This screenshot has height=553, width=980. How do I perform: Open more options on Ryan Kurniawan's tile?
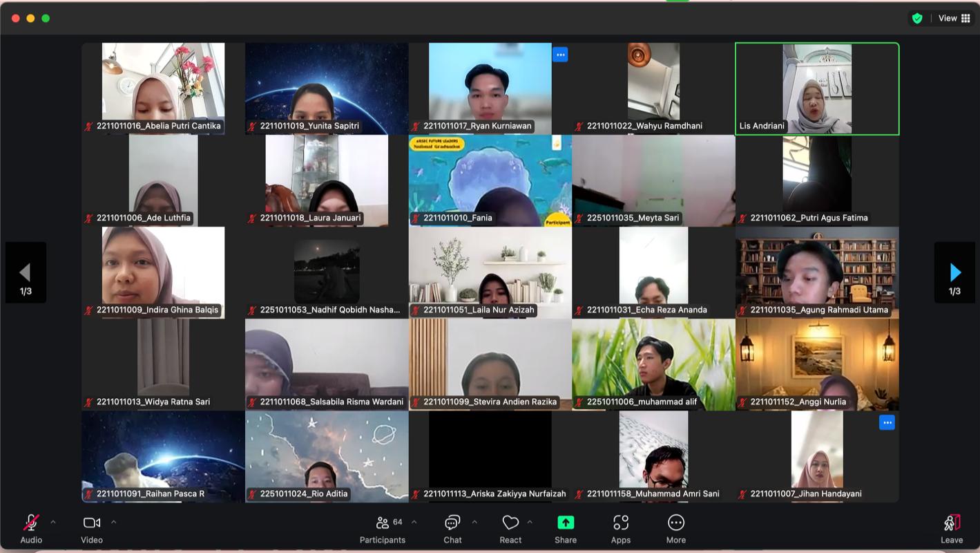click(x=560, y=55)
